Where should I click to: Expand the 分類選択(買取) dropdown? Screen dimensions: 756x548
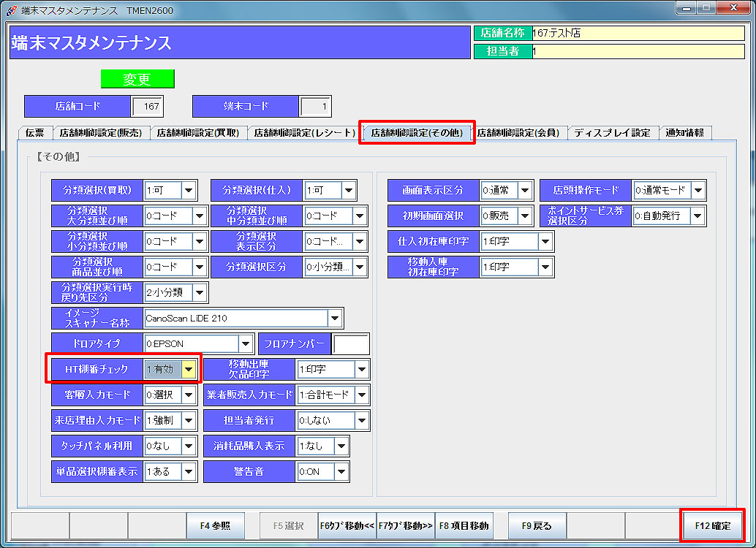pos(189,191)
